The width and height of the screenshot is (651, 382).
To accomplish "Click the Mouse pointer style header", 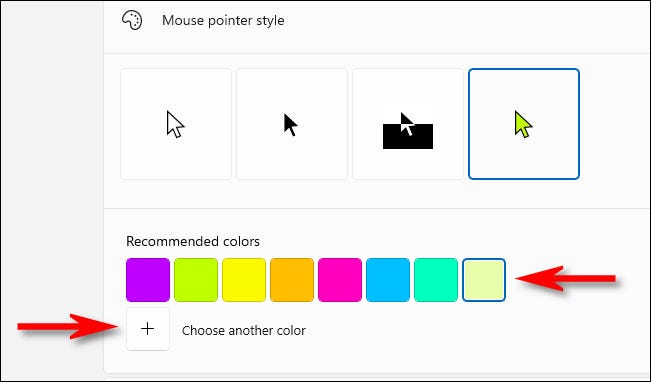I will [223, 20].
